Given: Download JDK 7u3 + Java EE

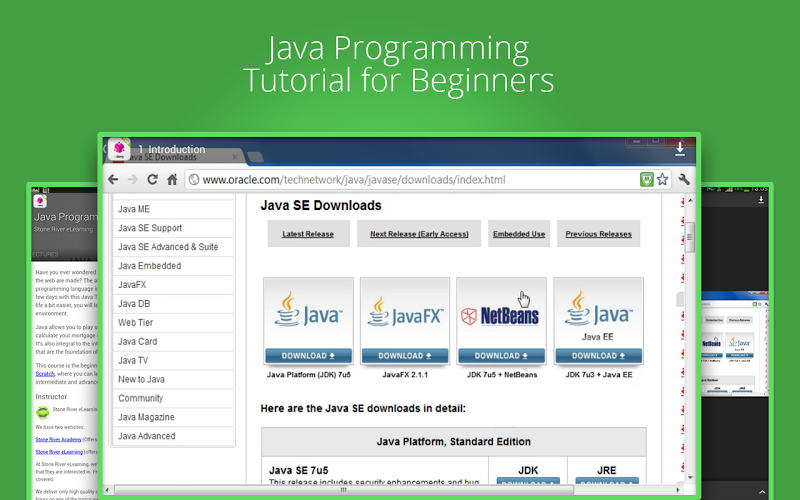Looking at the screenshot, I should coord(598,356).
